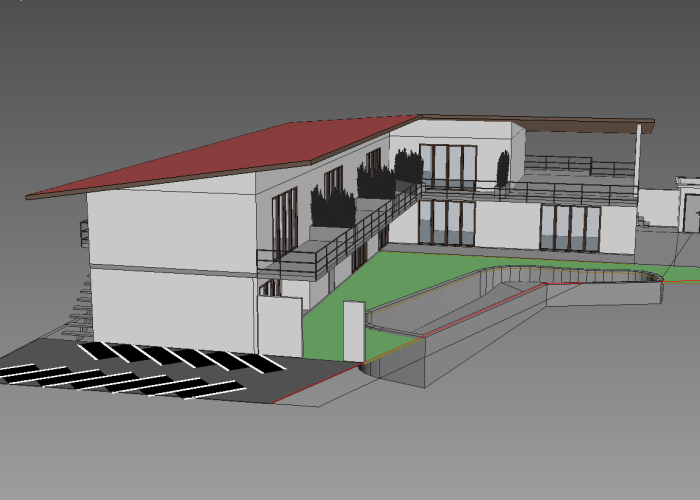The height and width of the screenshot is (500, 700).
Task: Click the upper-floor central glass doors
Action: coord(447,166)
